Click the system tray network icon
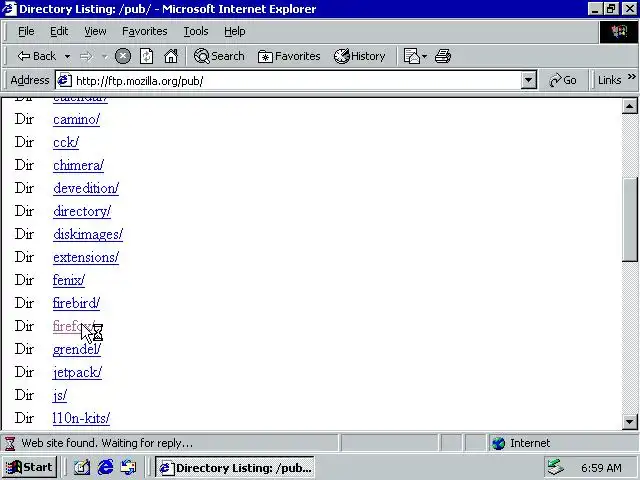 click(556, 467)
